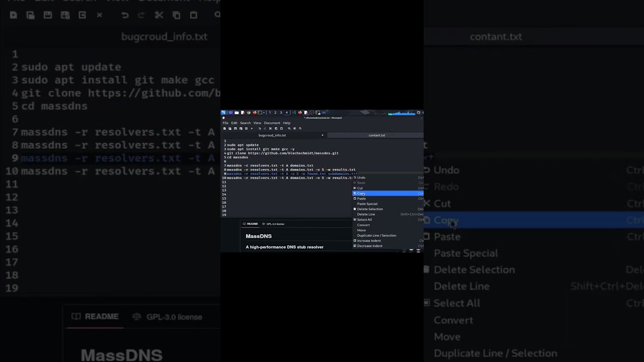Image resolution: width=644 pixels, height=362 pixels.
Task: Open the Help menu
Action: coord(287,123)
